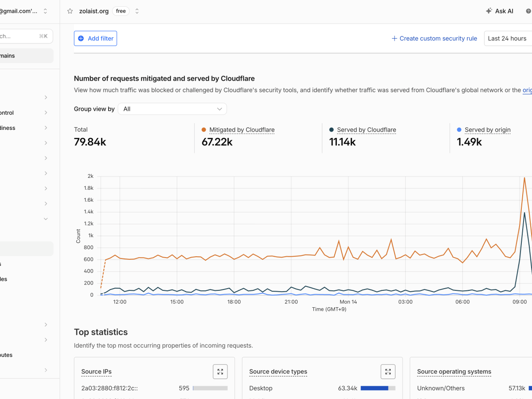
Task: Click the 67.22k mitigated count
Action: click(217, 142)
